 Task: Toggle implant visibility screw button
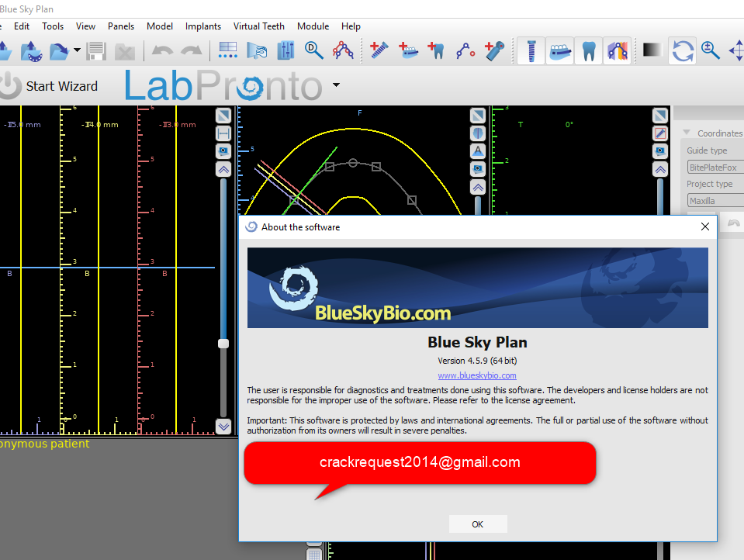(x=531, y=51)
